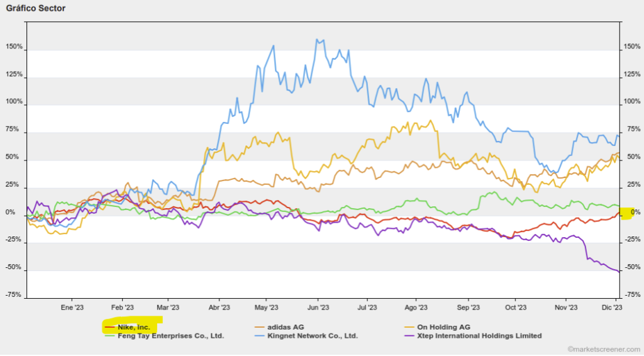Click the Gráfico Sector chart title
Screen dimensions: 644x356
35,8
